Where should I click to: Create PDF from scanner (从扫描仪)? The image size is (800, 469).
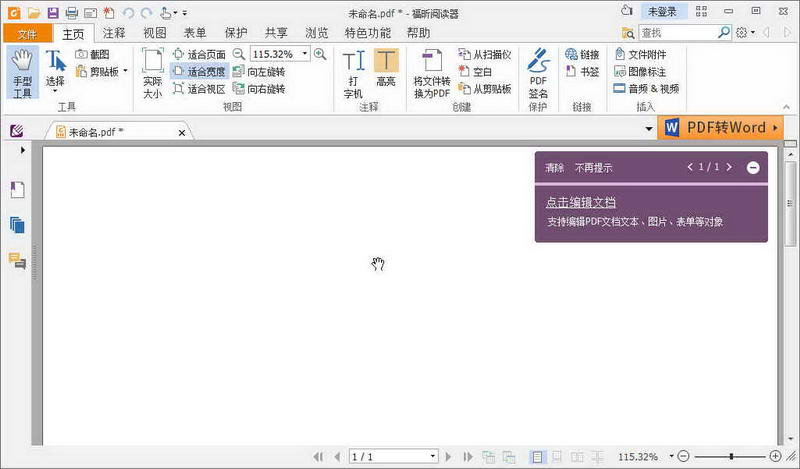tap(485, 54)
